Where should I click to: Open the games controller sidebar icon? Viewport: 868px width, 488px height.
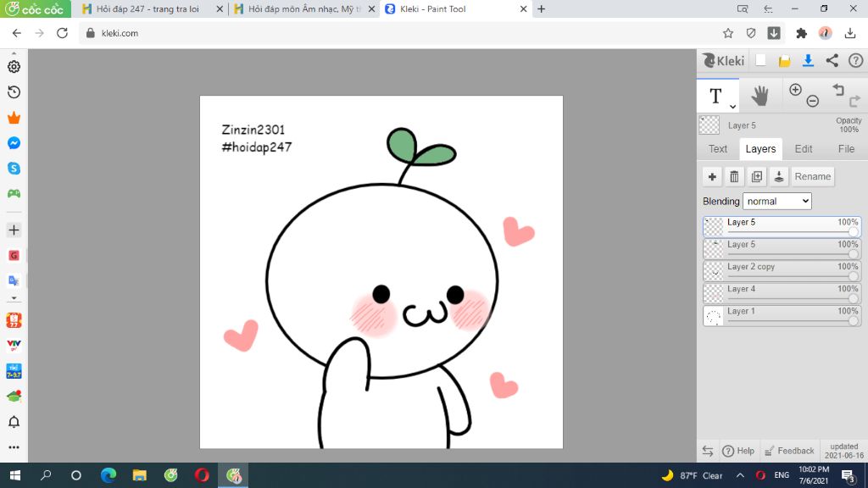14,194
